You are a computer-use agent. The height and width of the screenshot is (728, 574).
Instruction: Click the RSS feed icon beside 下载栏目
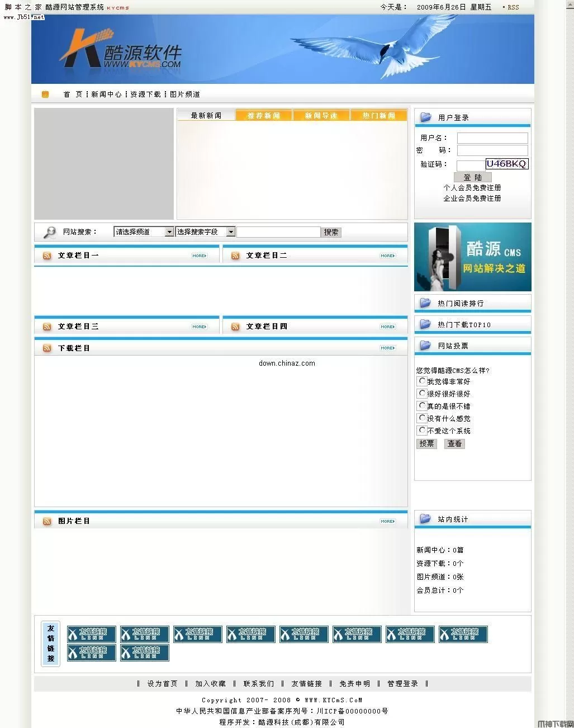pos(46,347)
